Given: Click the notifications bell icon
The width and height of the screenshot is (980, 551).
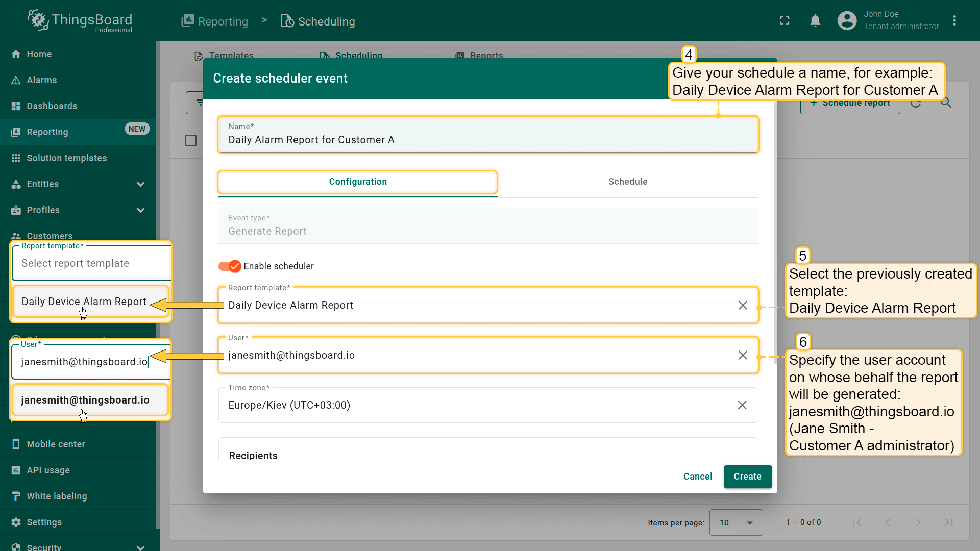Looking at the screenshot, I should (815, 21).
